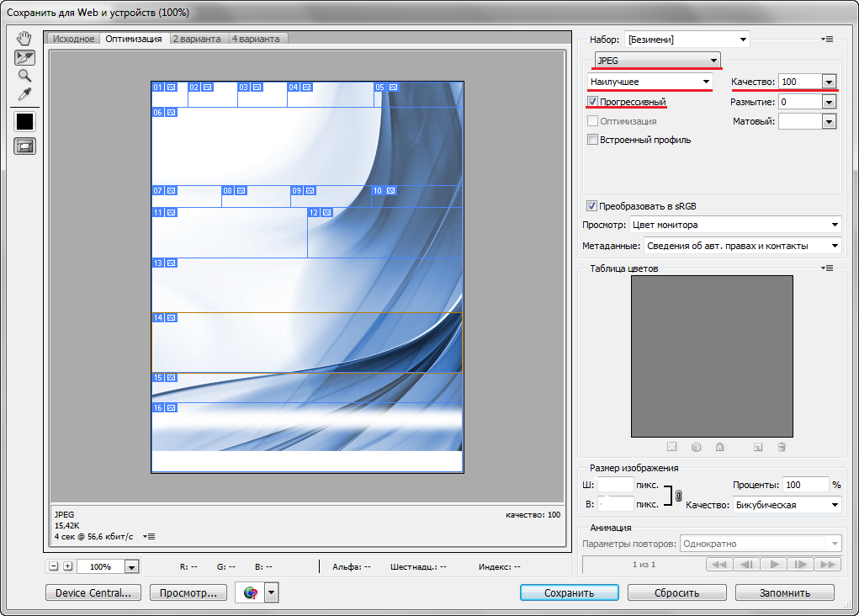Click the first frame animation button
Image resolution: width=859 pixels, height=616 pixels.
tap(719, 565)
